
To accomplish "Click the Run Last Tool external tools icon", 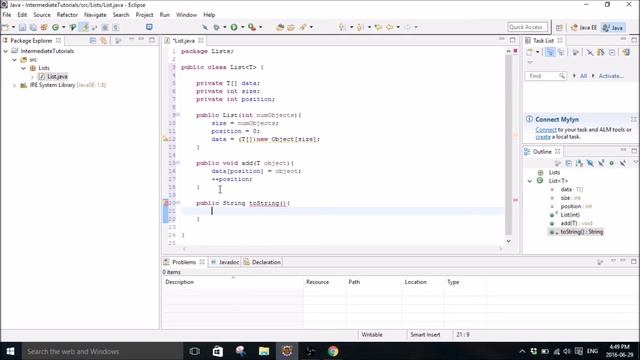I will point(252,27).
